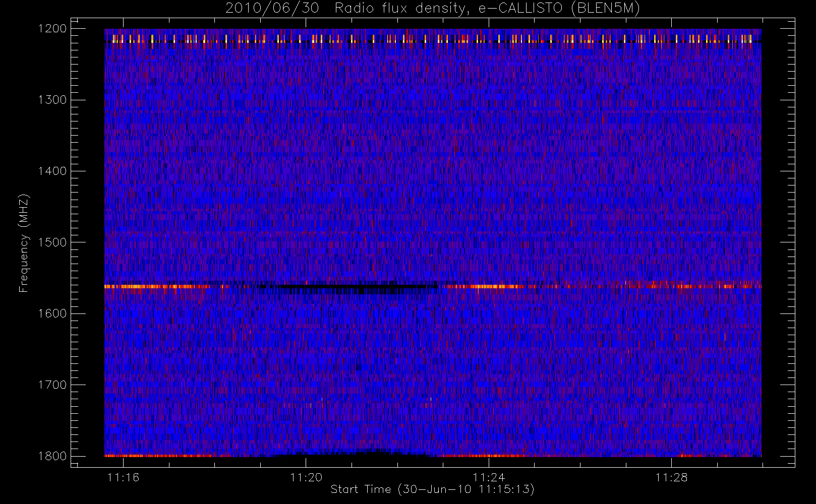Click the 'Frequency (MHZ)' axis label

(23, 243)
